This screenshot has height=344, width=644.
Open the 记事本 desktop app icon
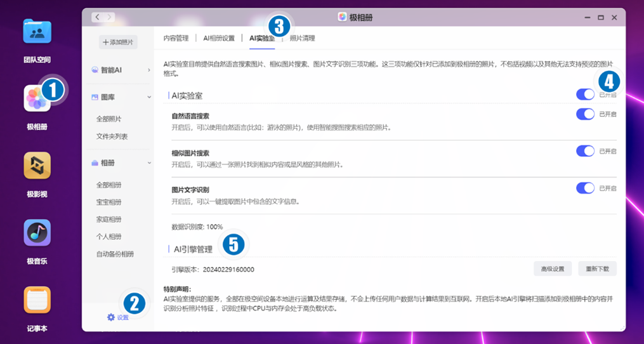click(x=37, y=300)
